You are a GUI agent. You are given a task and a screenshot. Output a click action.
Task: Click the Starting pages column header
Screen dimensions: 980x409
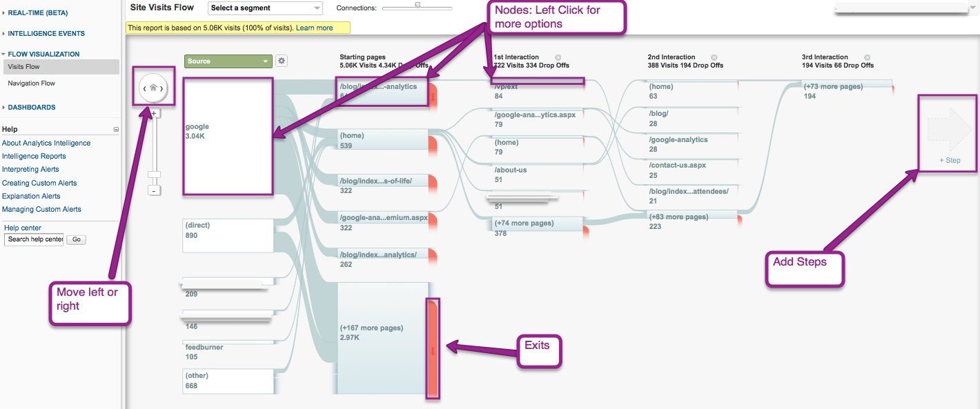click(x=362, y=57)
